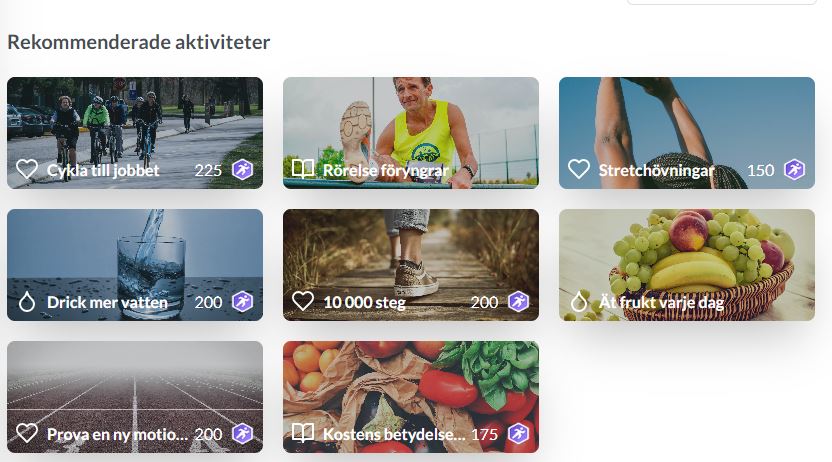Select the foggy running track photo thumbnail
The width and height of the screenshot is (832, 462).
pos(135,397)
